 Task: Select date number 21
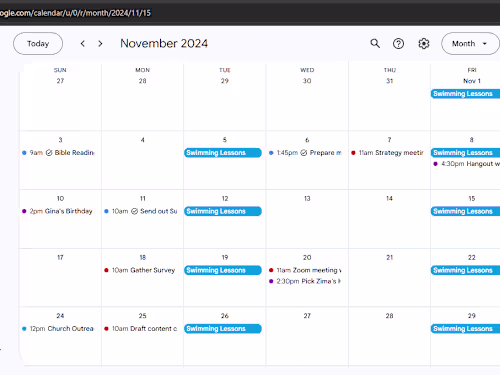pyautogui.click(x=389, y=258)
